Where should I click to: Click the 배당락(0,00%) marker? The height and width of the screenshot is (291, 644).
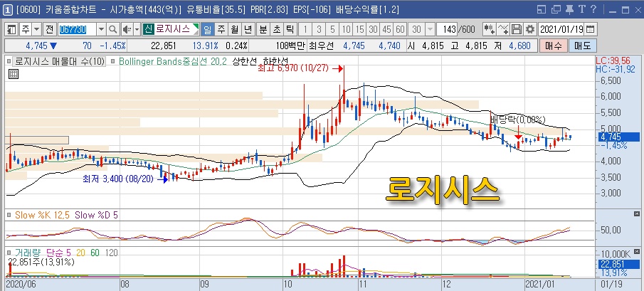pyautogui.click(x=517, y=120)
